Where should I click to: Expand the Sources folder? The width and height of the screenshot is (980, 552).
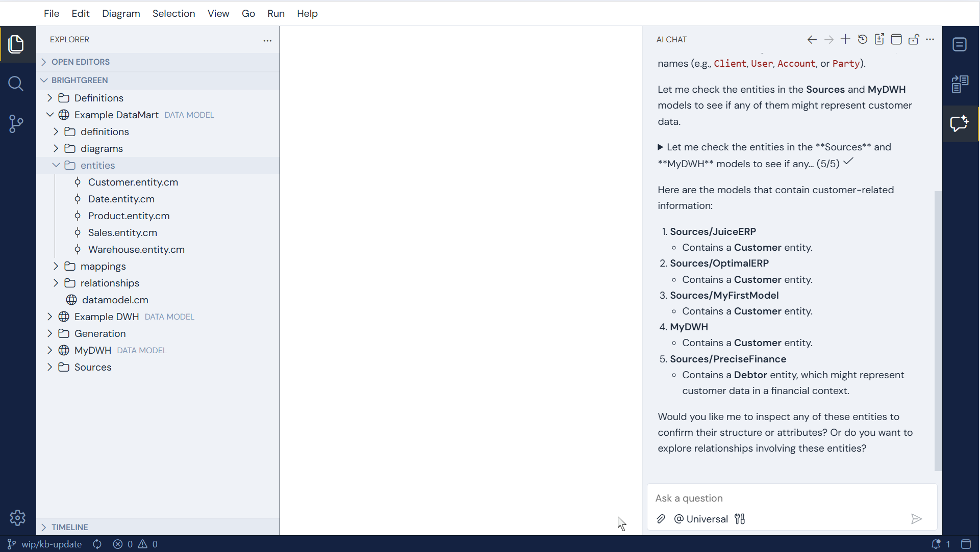coord(92,367)
